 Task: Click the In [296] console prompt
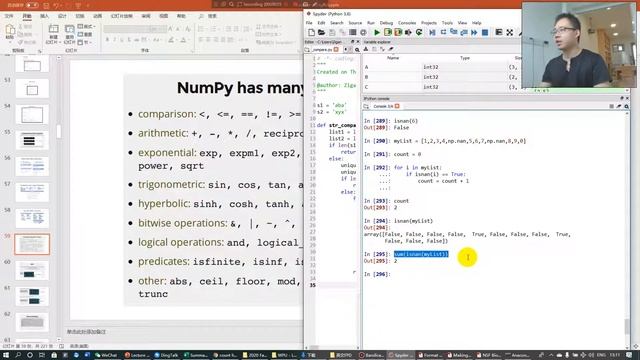click(x=377, y=274)
